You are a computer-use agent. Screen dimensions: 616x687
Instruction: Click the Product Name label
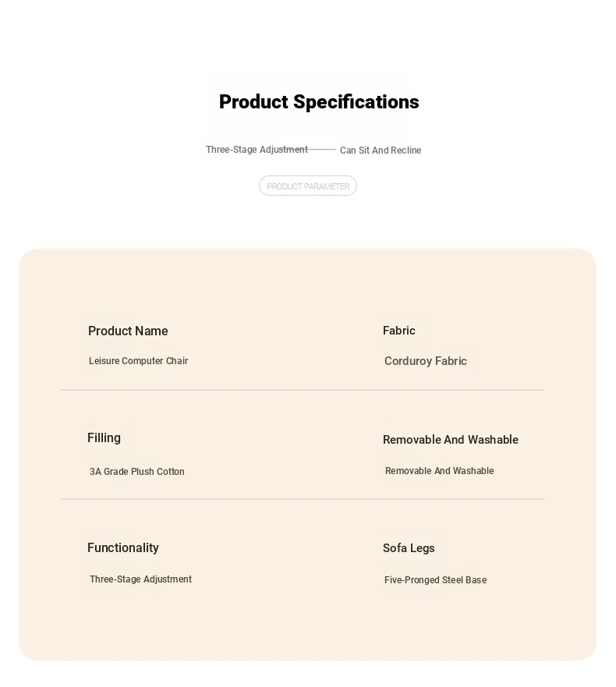(128, 331)
